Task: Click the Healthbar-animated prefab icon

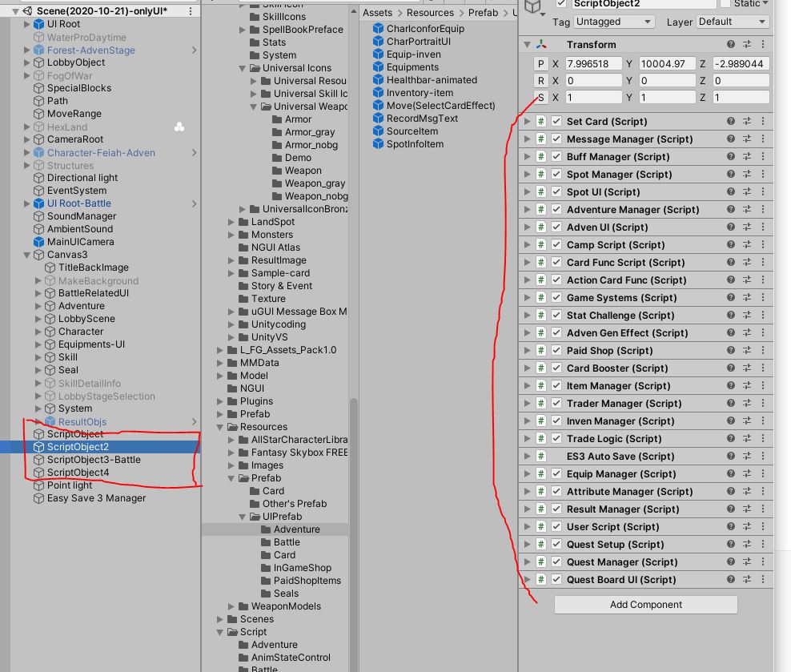Action: tap(376, 80)
